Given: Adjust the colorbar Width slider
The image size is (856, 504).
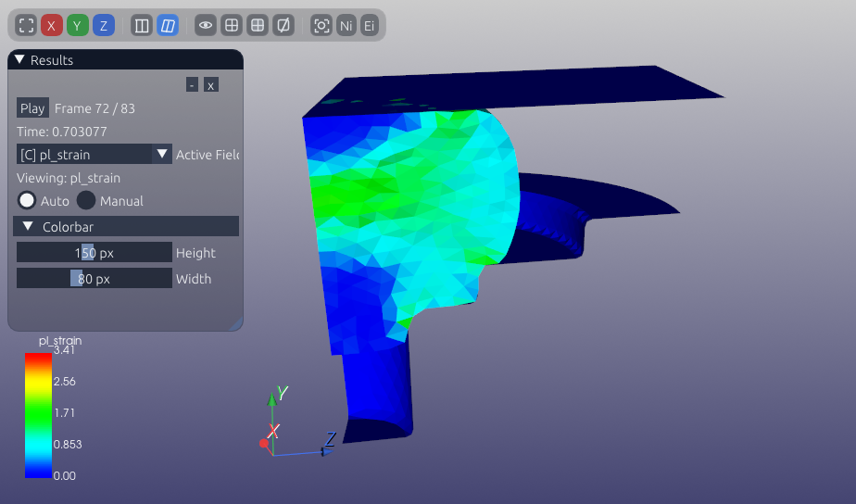Looking at the screenshot, I should (94, 278).
